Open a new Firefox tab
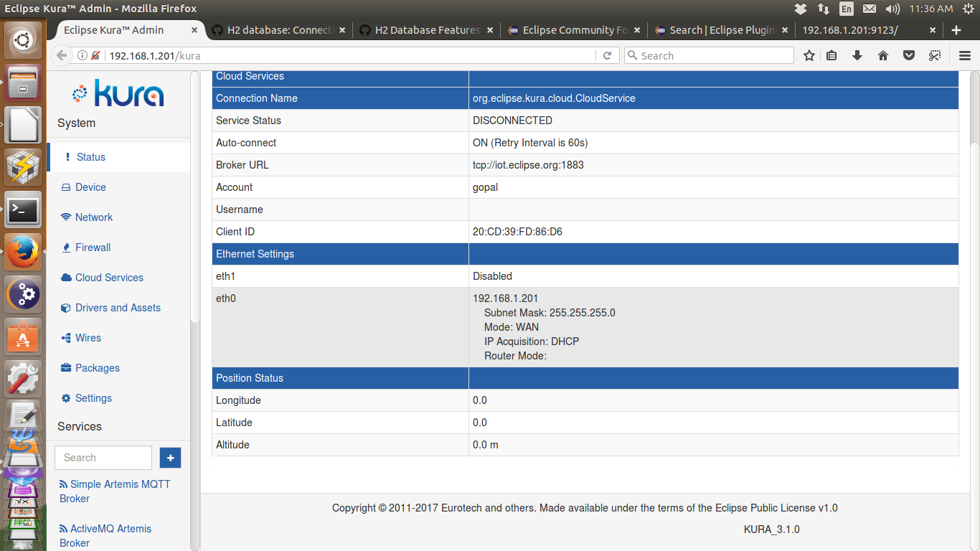The width and height of the screenshot is (980, 551). pos(956,30)
